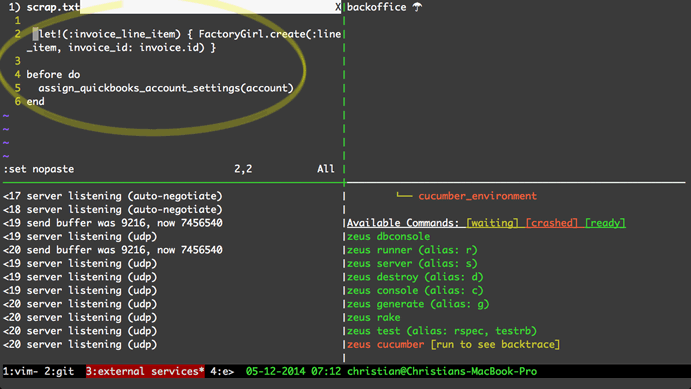
Task: Click the umbrella icon next to backoffice
Action: pos(417,7)
